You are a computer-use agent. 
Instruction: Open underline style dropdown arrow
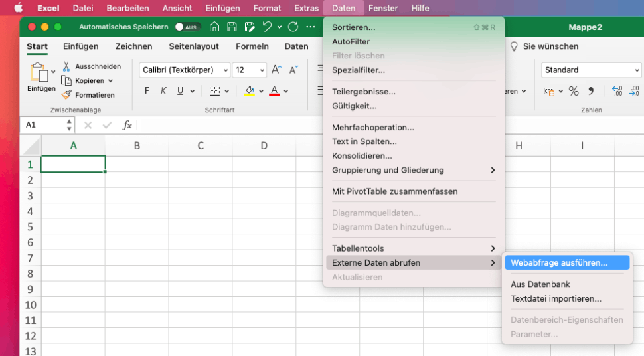pyautogui.click(x=193, y=91)
